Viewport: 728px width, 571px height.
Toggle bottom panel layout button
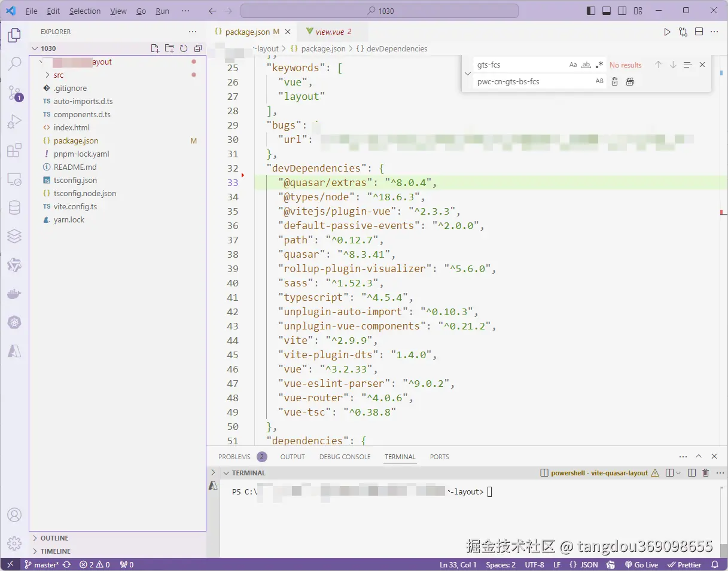(x=607, y=11)
